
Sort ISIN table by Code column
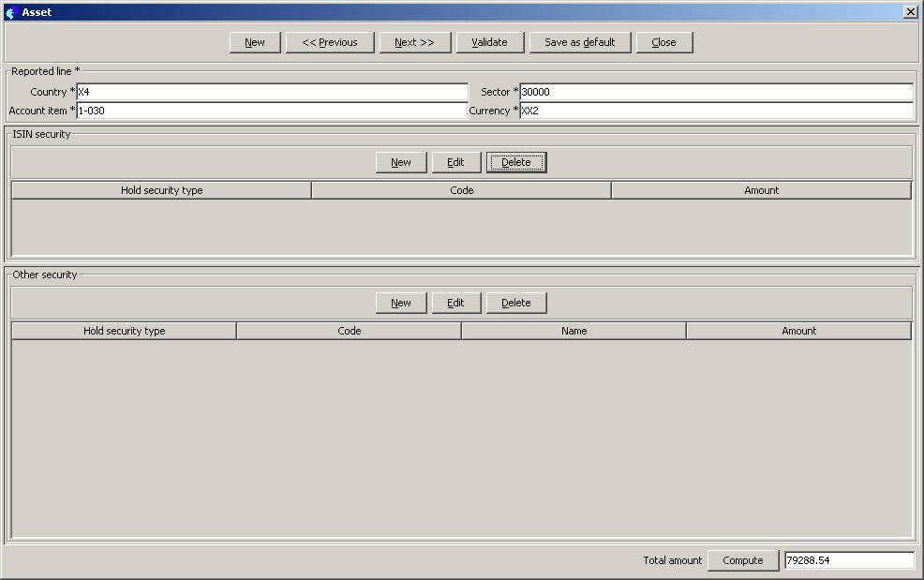[461, 190]
